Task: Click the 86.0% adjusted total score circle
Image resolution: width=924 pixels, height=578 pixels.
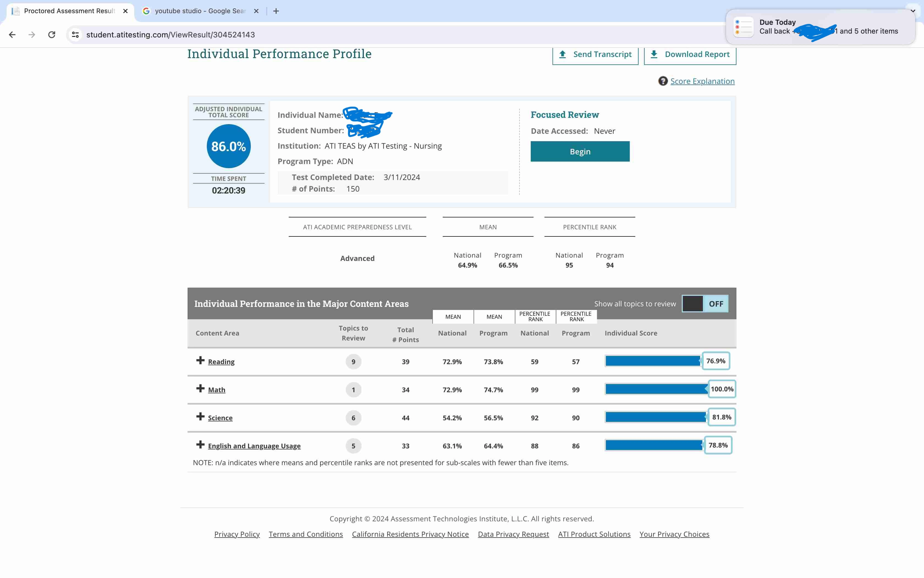Action: 229,146
